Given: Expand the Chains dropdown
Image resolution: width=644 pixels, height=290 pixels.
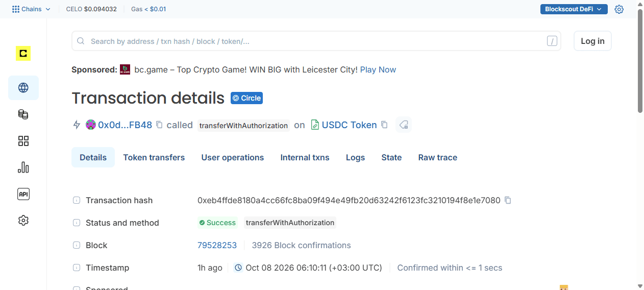Looking at the screenshot, I should coord(31,9).
